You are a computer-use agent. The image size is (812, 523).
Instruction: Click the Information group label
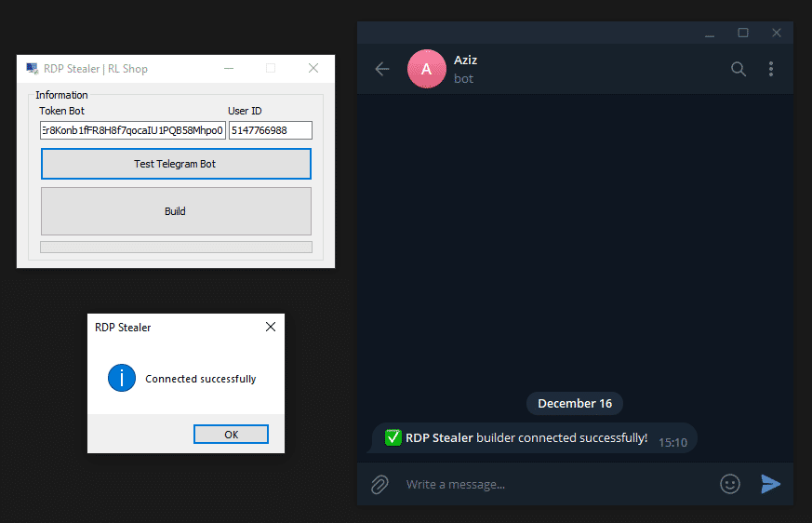click(61, 95)
